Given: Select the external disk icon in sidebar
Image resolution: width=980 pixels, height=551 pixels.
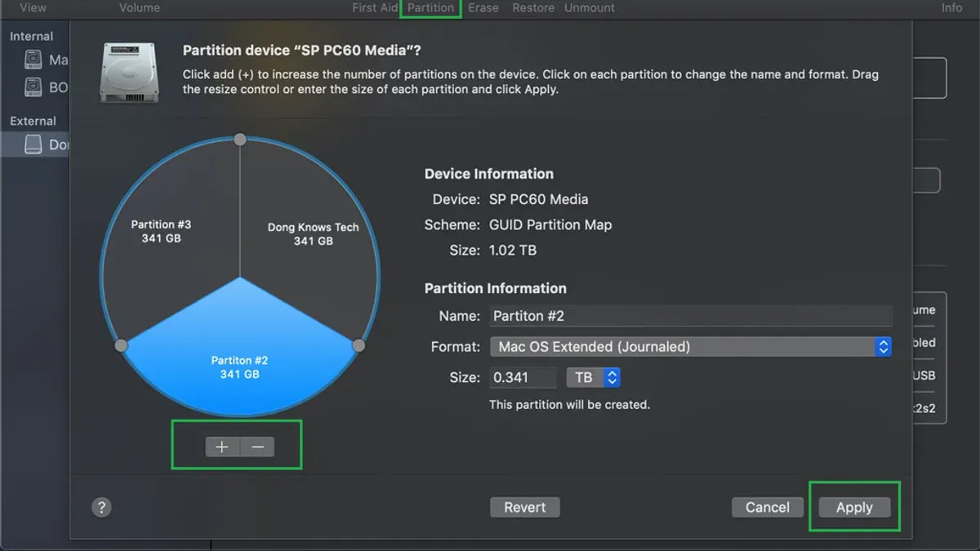Looking at the screenshot, I should [x=33, y=144].
